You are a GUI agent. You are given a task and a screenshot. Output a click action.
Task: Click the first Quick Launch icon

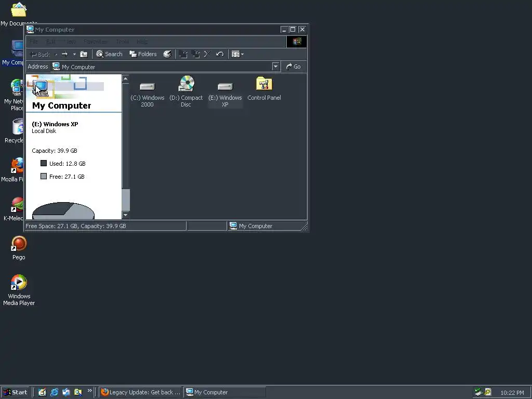pos(43,392)
